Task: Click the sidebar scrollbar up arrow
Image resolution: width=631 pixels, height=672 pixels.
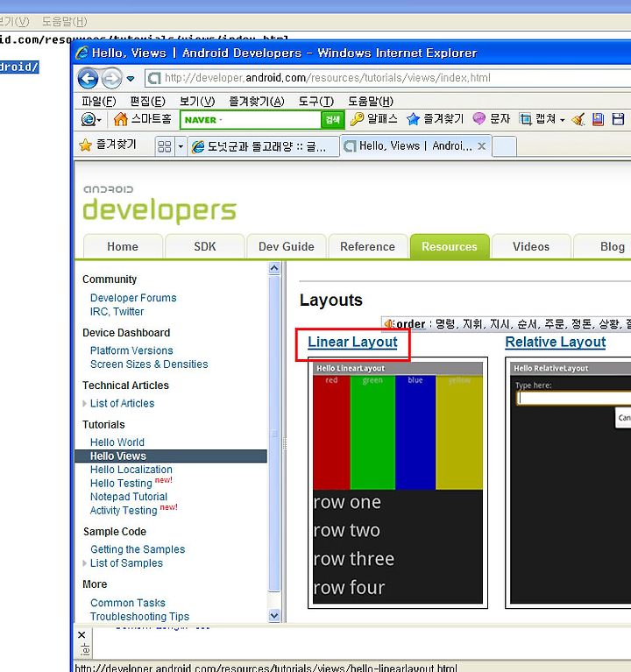Action: [274, 268]
